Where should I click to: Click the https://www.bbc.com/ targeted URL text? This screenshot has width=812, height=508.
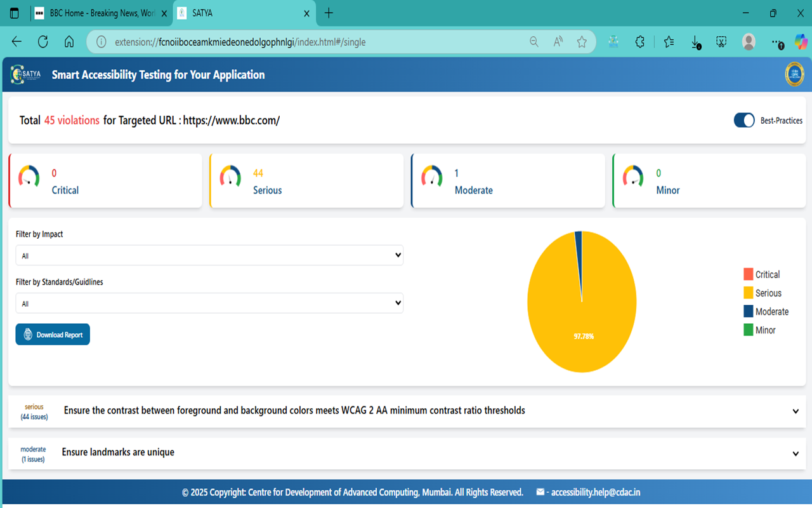coord(232,120)
